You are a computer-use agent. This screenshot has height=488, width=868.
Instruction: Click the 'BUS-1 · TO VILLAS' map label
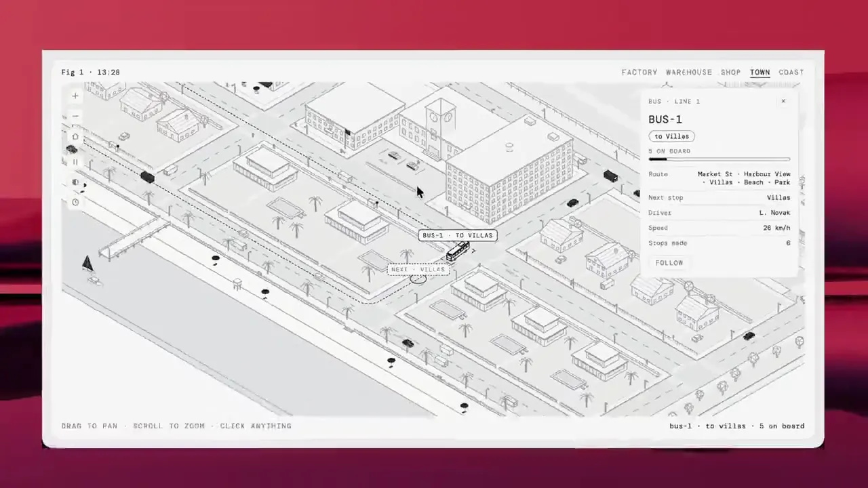tap(458, 236)
